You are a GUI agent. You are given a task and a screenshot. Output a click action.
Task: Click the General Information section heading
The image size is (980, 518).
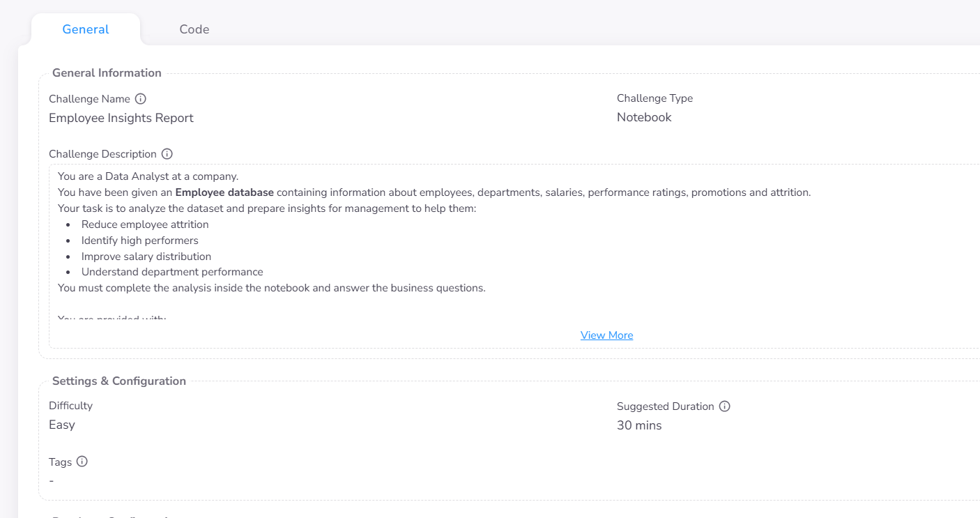pyautogui.click(x=107, y=73)
